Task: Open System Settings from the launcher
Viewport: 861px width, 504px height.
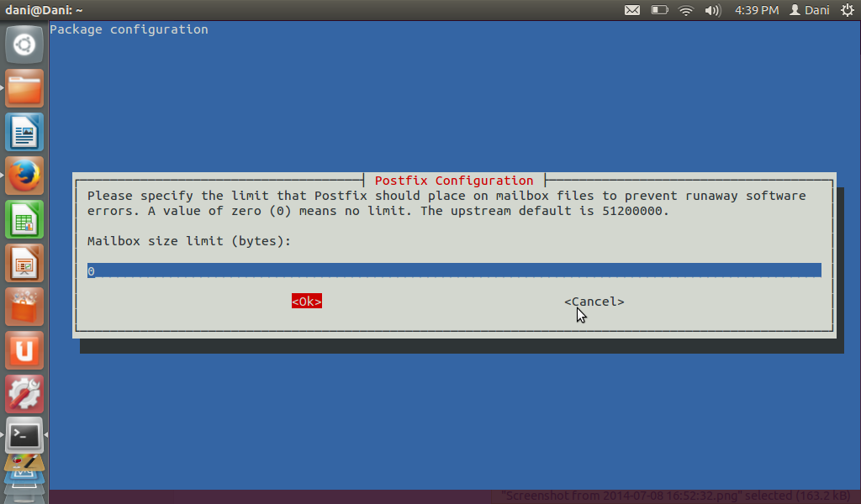Action: (24, 394)
